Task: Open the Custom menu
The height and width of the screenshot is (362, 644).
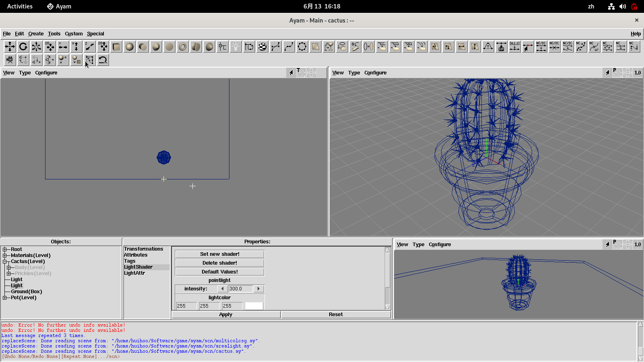Action: tap(74, 34)
